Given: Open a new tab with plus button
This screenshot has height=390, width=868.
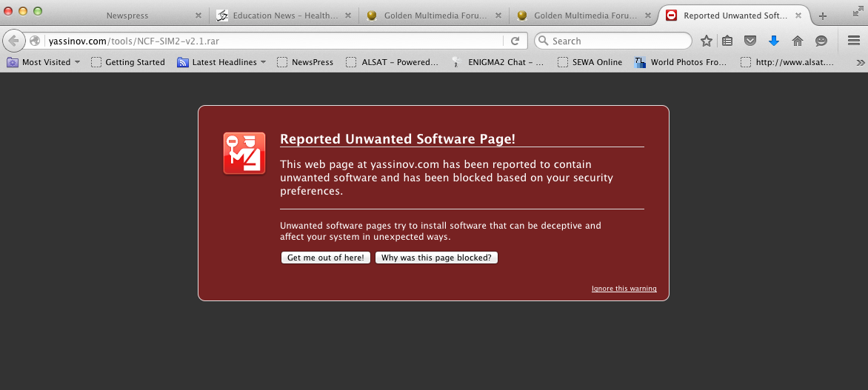Looking at the screenshot, I should tap(822, 16).
